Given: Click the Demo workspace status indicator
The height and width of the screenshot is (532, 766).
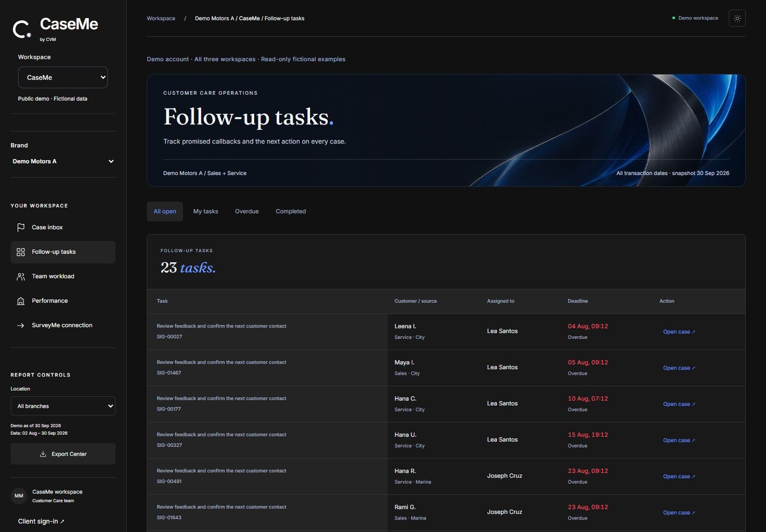Looking at the screenshot, I should click(695, 18).
